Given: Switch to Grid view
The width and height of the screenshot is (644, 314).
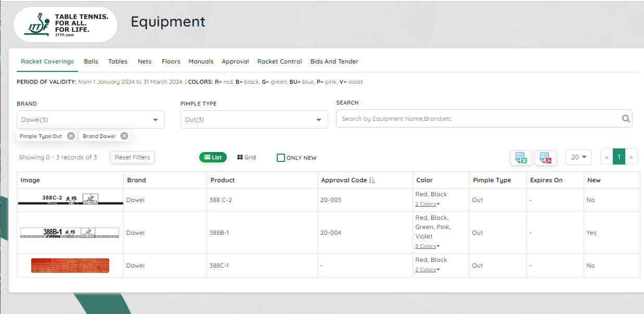Looking at the screenshot, I should (x=247, y=157).
